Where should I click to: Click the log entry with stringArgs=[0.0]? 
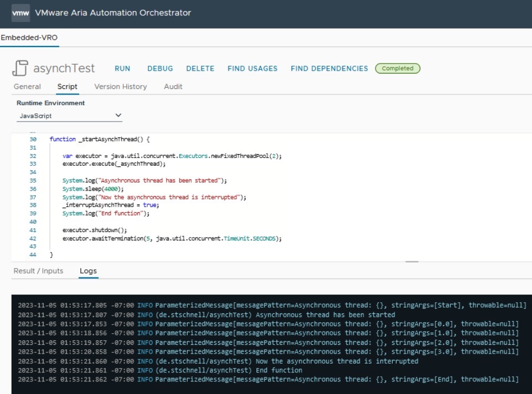click(x=268, y=324)
